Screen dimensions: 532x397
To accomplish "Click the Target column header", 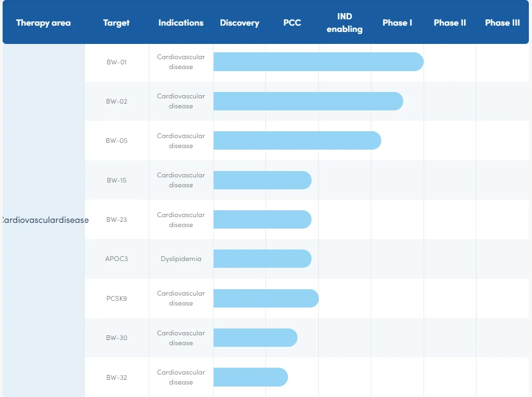I will (116, 22).
